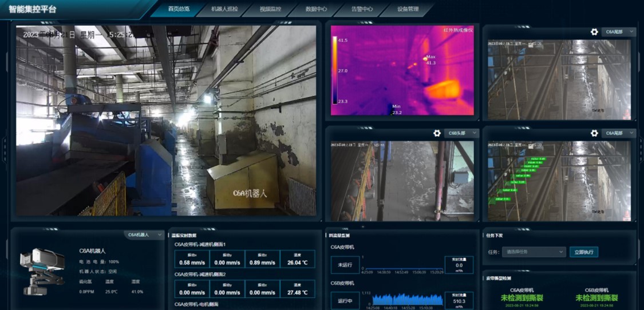Image resolution: width=644 pixels, height=310 pixels.
Task: Select the 设备管理 tab
Action: (408, 9)
